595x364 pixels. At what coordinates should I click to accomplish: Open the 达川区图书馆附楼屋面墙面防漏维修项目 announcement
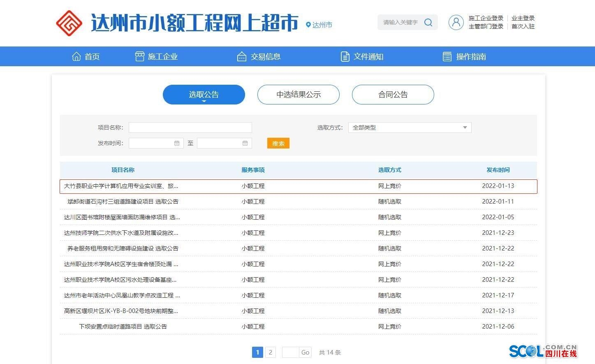pos(122,217)
